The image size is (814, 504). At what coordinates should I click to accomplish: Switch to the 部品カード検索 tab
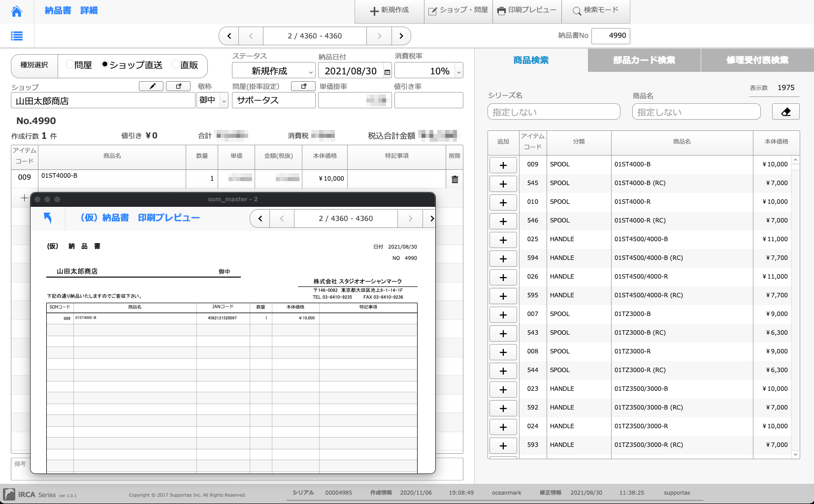[x=644, y=61]
